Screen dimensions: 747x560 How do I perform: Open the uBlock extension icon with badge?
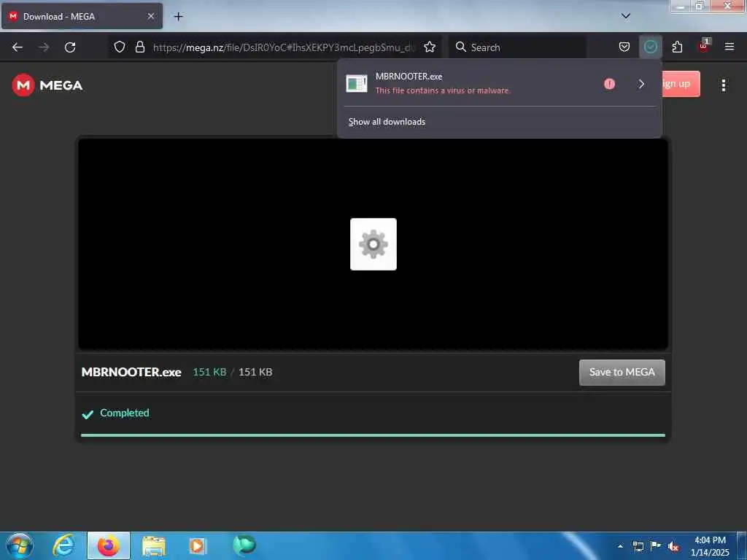coord(704,46)
